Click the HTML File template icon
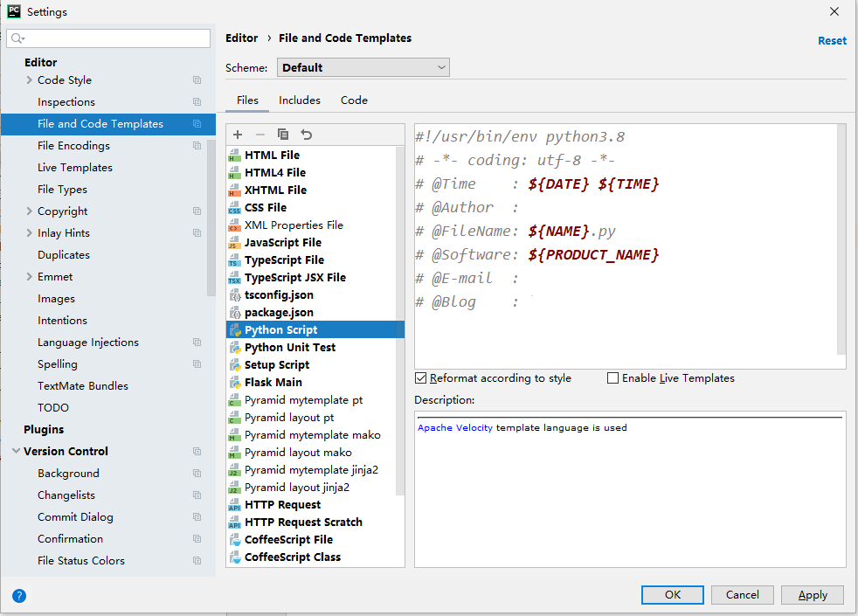This screenshot has width=858, height=616. tap(234, 156)
